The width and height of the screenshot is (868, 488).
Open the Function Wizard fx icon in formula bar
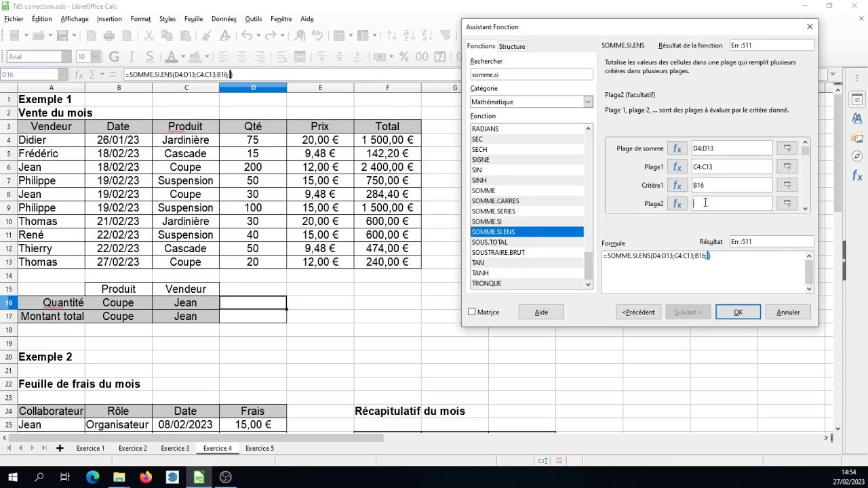[79, 75]
